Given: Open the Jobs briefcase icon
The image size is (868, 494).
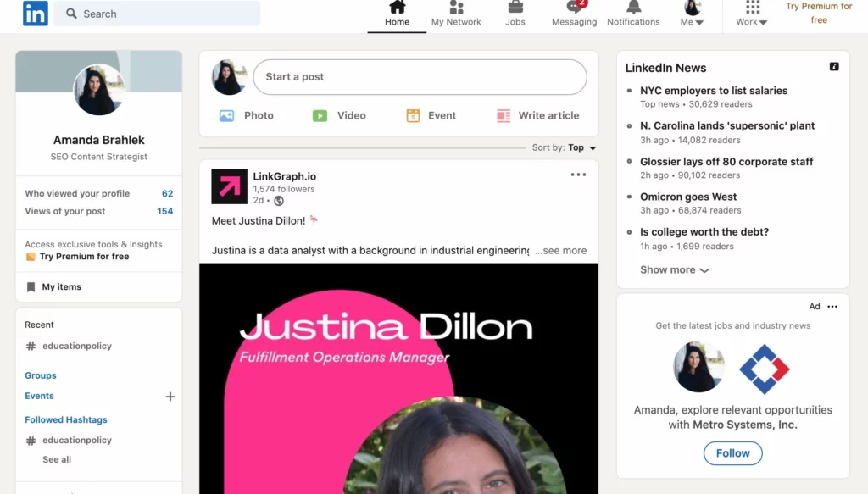Looking at the screenshot, I should [515, 8].
